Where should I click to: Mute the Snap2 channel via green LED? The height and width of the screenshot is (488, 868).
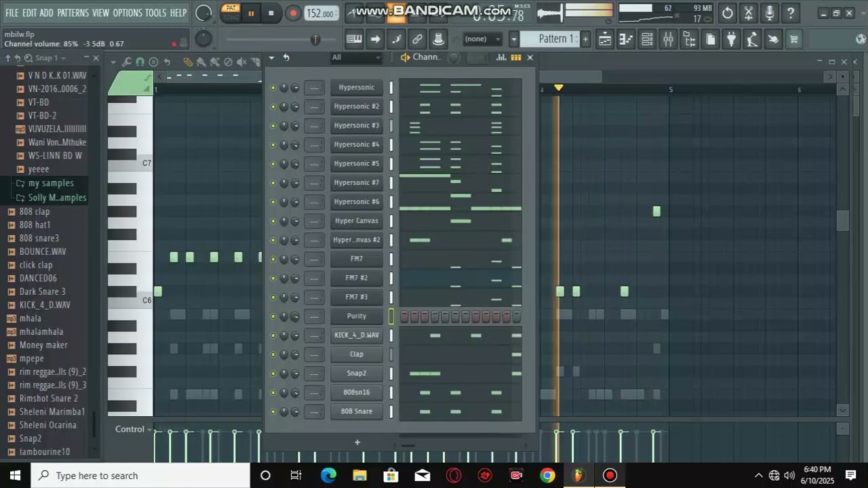coord(273,373)
